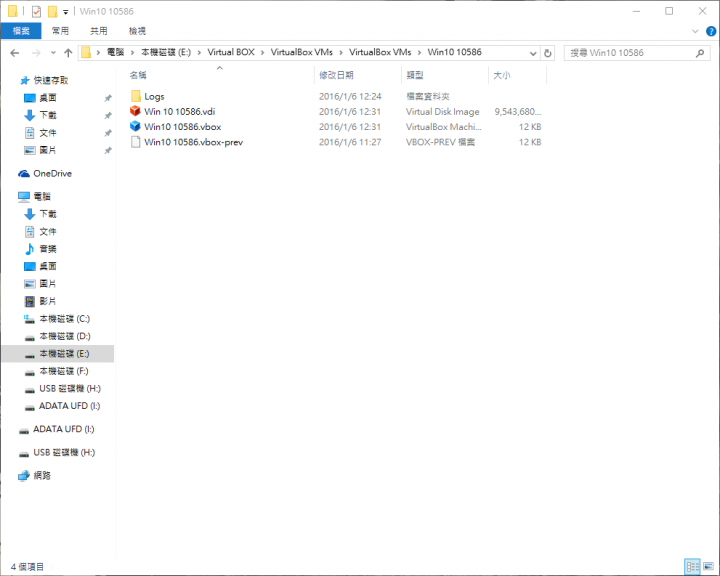
Task: Click the Forward navigation arrow
Action: click(36, 53)
